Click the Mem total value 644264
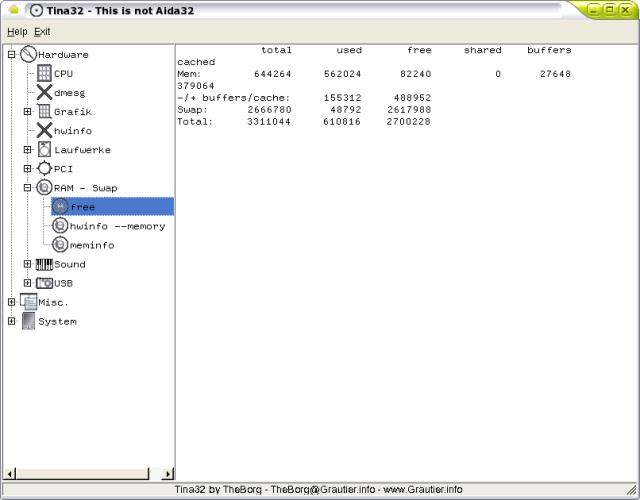The width and height of the screenshot is (640, 500). (272, 74)
